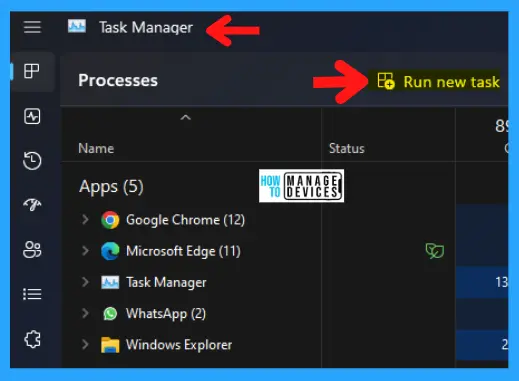Click the Task Manager title bar icon

(x=77, y=26)
